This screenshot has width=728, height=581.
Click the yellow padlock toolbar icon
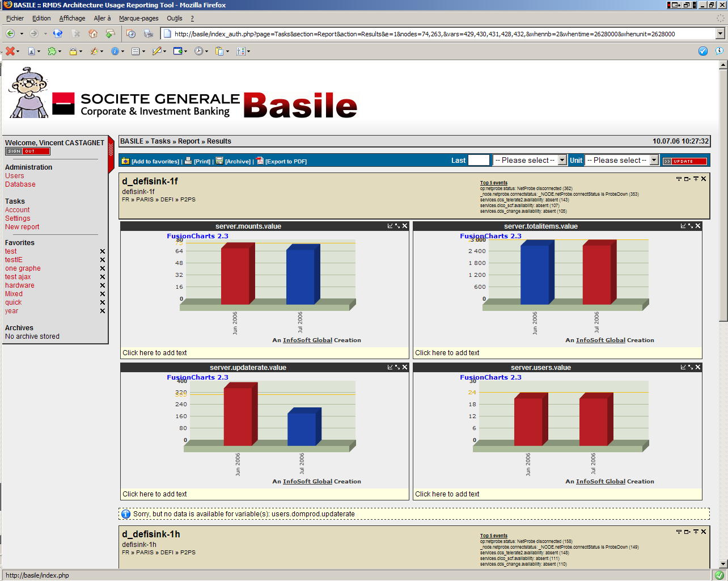coord(73,51)
